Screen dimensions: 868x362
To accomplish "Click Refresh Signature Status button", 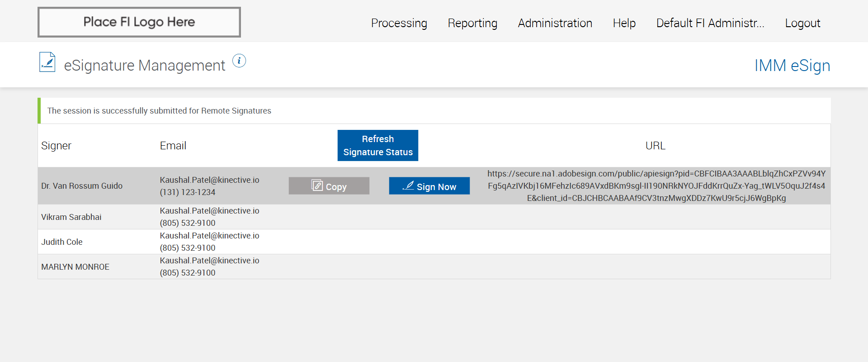I will pos(377,146).
